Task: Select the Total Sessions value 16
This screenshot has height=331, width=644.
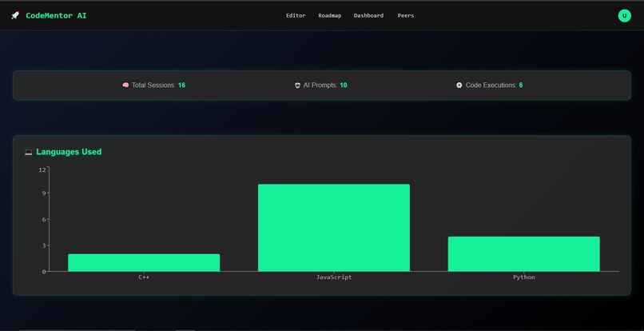Action: click(x=181, y=85)
